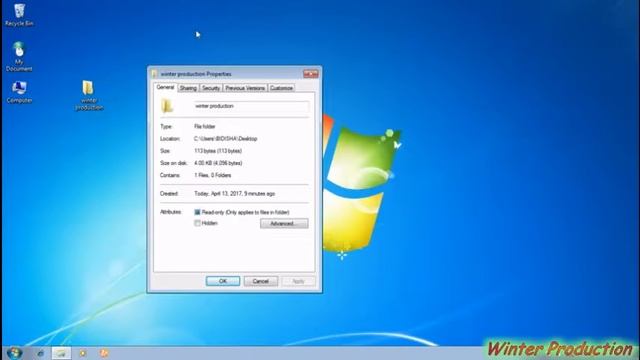Open the Customize tab
Viewport: 640px width, 360px height.
click(x=281, y=88)
